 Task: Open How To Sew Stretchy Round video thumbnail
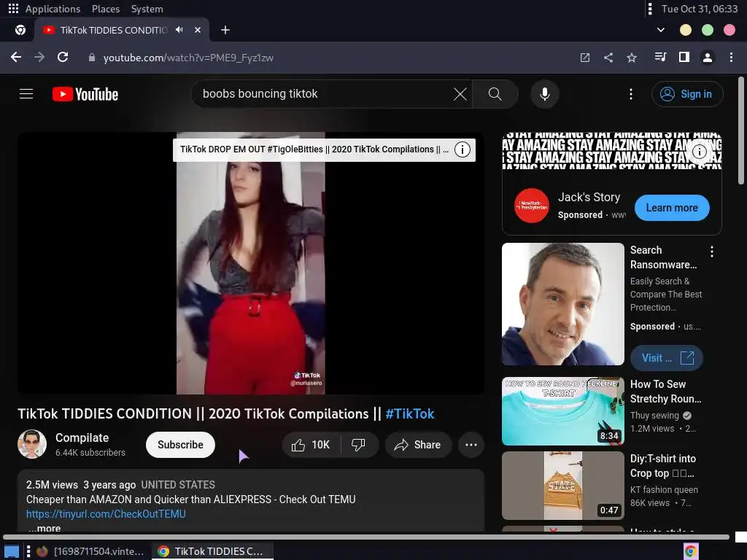click(562, 411)
